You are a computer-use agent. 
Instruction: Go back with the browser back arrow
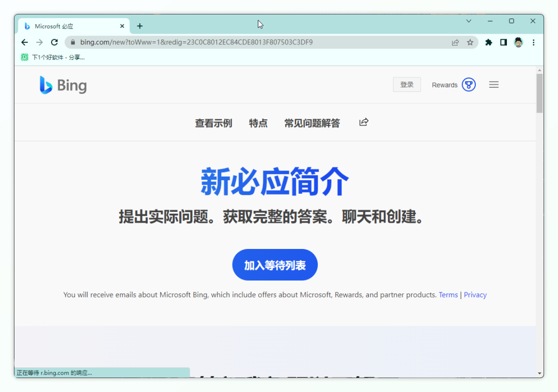click(25, 42)
